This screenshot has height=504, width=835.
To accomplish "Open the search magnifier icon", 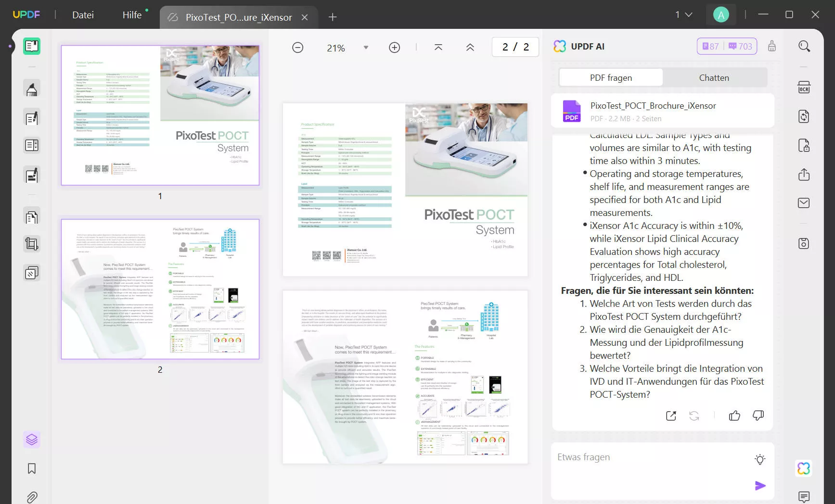I will pyautogui.click(x=804, y=46).
